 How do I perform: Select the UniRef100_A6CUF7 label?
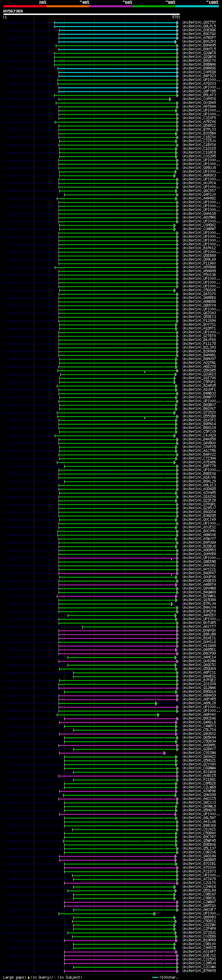point(199,909)
